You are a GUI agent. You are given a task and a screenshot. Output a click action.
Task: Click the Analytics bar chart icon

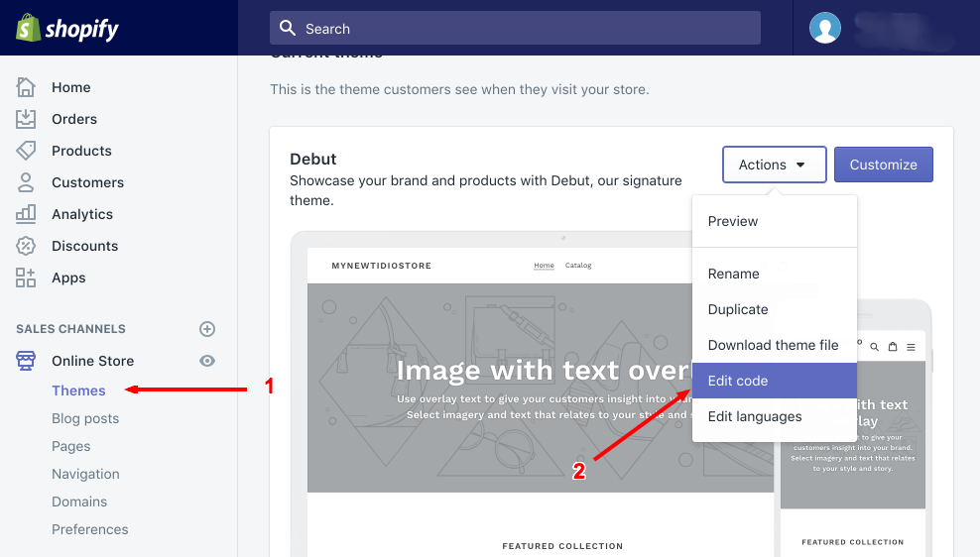pos(26,214)
